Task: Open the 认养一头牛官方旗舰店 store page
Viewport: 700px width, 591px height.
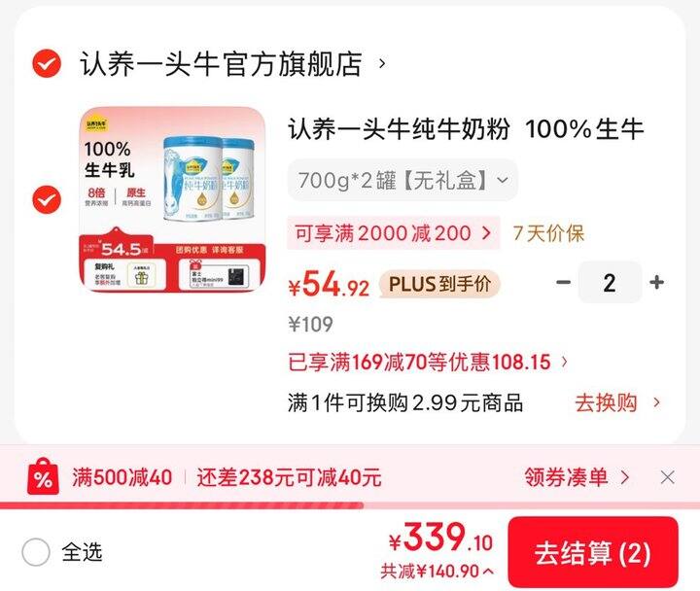Action: click(x=221, y=64)
